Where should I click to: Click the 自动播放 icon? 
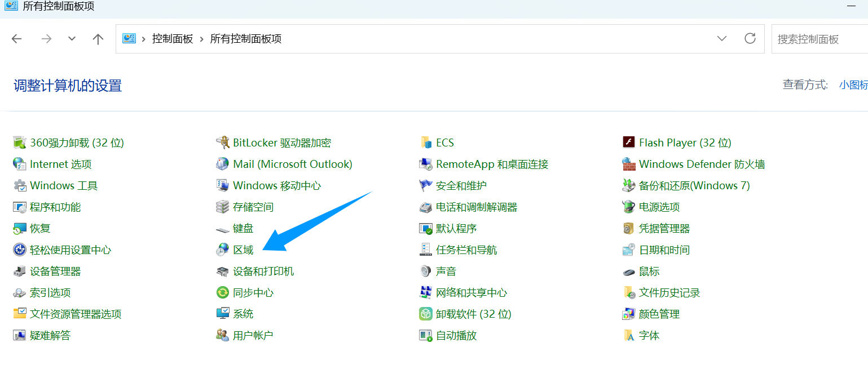(x=426, y=335)
